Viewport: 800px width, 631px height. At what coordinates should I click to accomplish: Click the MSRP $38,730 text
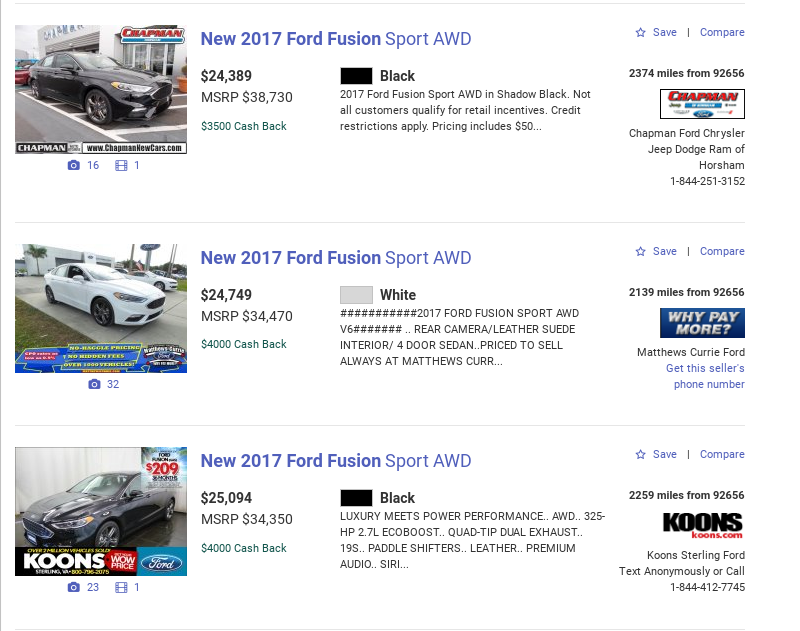coord(247,97)
